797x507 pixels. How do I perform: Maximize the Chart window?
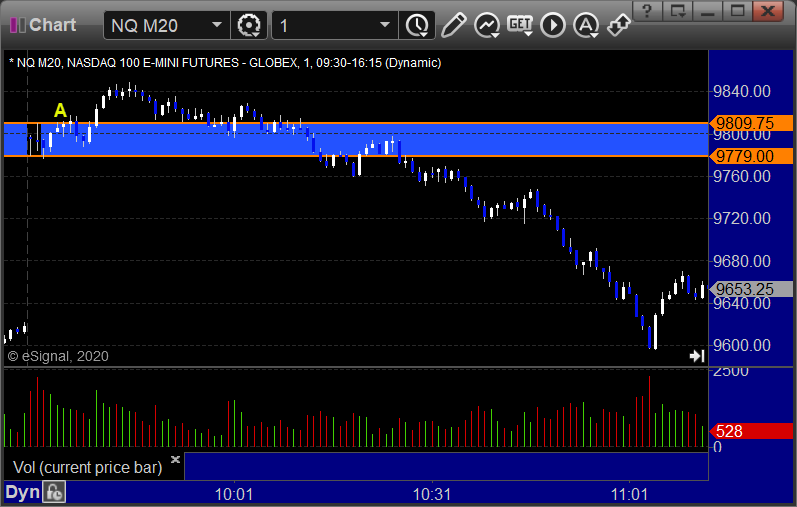tap(738, 10)
